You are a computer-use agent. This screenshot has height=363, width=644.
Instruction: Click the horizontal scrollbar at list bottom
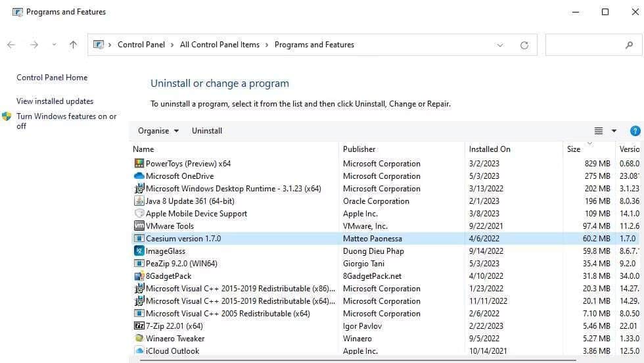point(357,360)
